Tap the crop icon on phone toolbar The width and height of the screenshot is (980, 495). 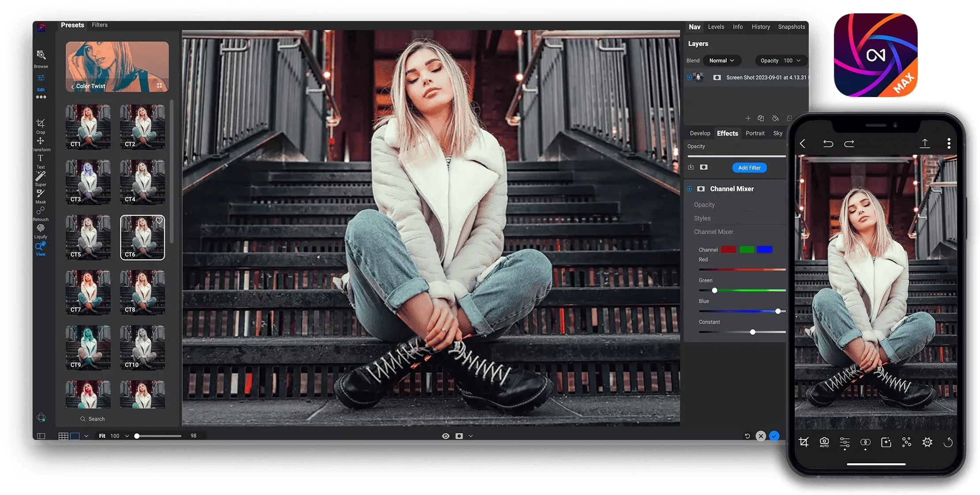[804, 442]
